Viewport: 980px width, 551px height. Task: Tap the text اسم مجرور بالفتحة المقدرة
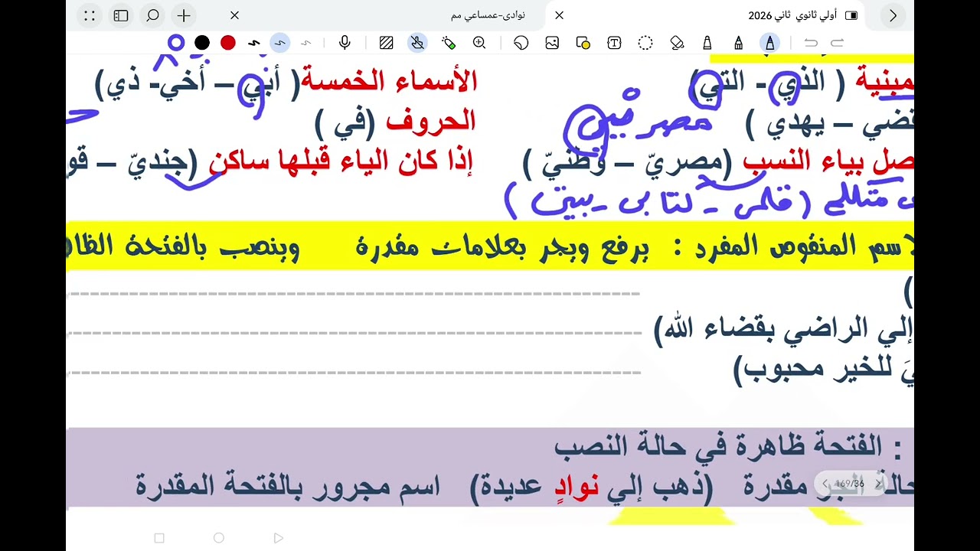coord(288,486)
